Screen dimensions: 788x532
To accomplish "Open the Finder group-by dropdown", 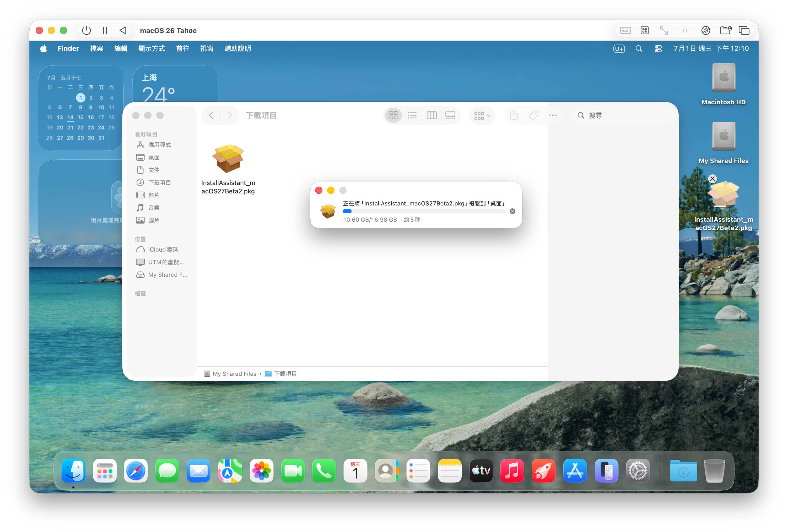I will coord(482,115).
